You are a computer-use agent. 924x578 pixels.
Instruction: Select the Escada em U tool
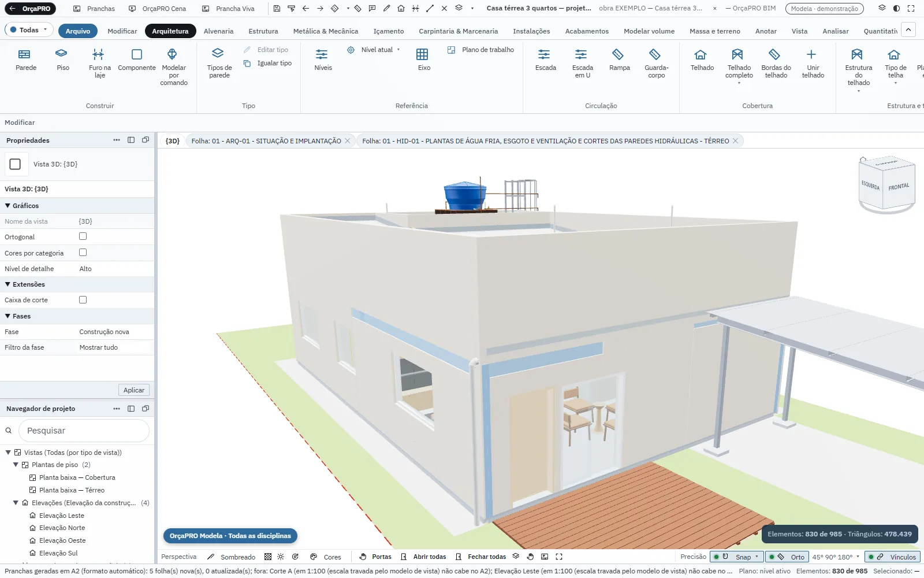click(x=582, y=63)
